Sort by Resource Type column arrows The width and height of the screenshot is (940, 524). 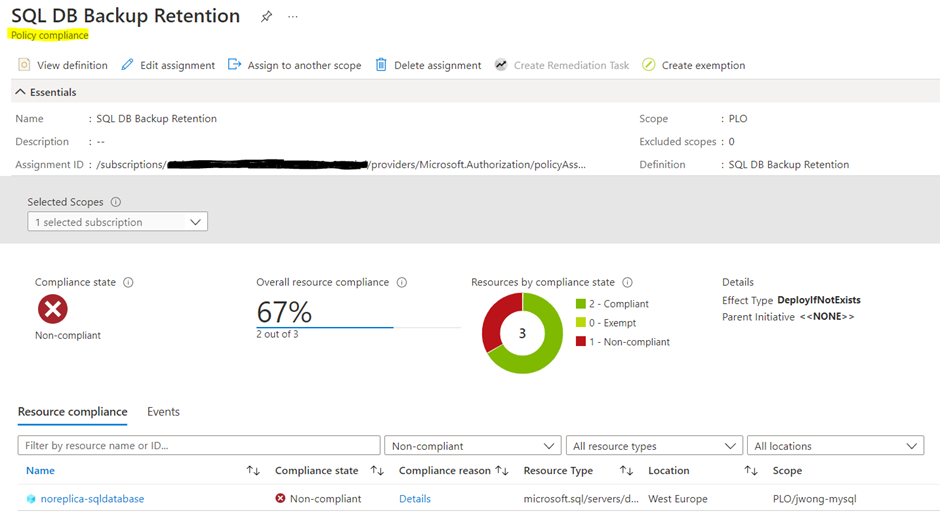click(626, 471)
